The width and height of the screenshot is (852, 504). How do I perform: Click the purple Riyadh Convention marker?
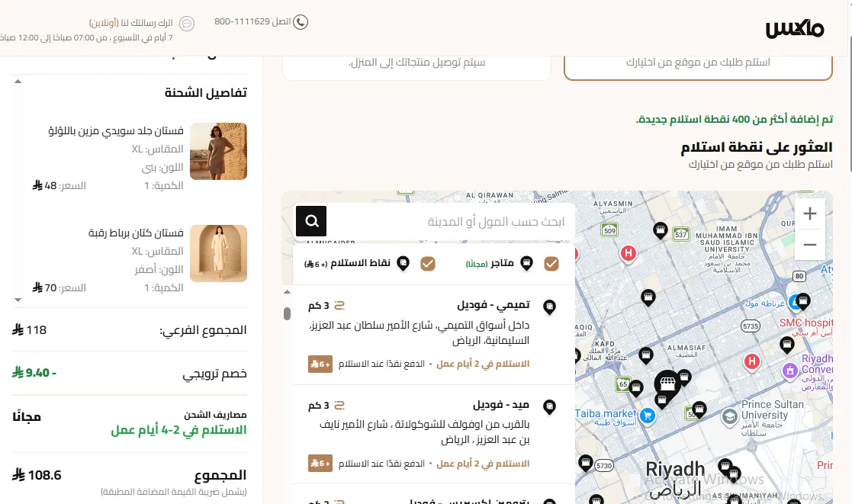click(789, 371)
